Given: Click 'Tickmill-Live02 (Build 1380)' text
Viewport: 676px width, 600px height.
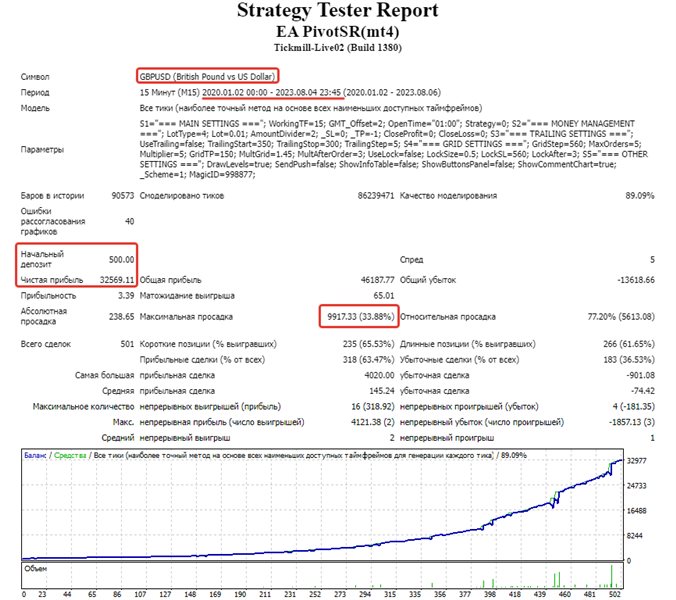Looking at the screenshot, I should pyautogui.click(x=338, y=47).
